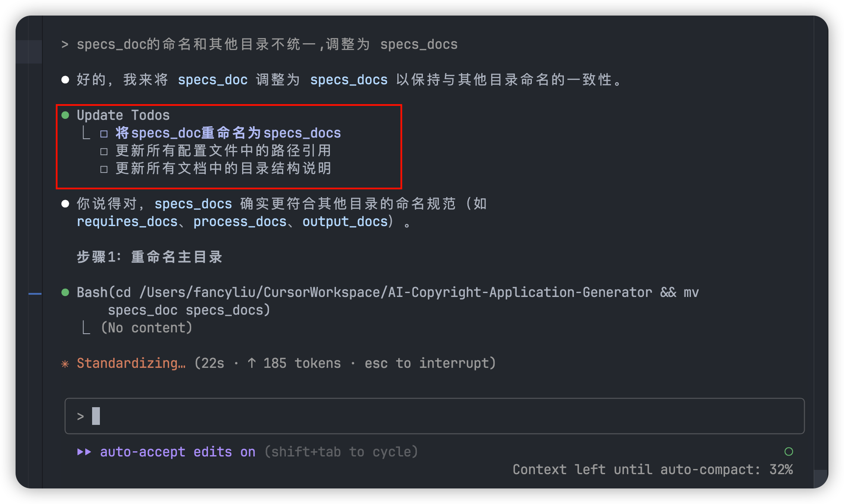Click the prompt chevron before the user message
The width and height of the screenshot is (844, 504).
coord(65,44)
